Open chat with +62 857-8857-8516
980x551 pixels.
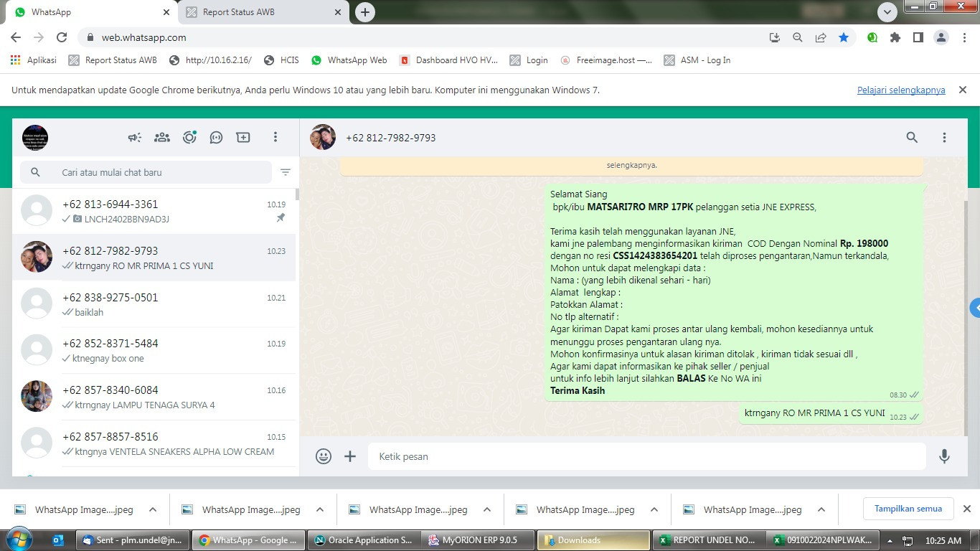click(154, 443)
